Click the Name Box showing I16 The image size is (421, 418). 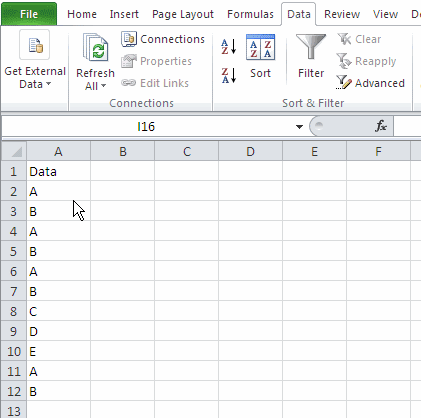tap(146, 126)
